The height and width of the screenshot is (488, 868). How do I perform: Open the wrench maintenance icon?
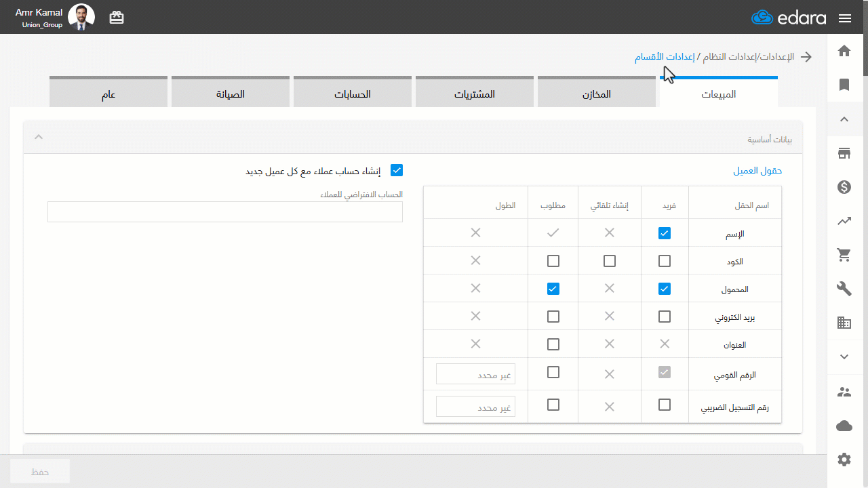(844, 289)
